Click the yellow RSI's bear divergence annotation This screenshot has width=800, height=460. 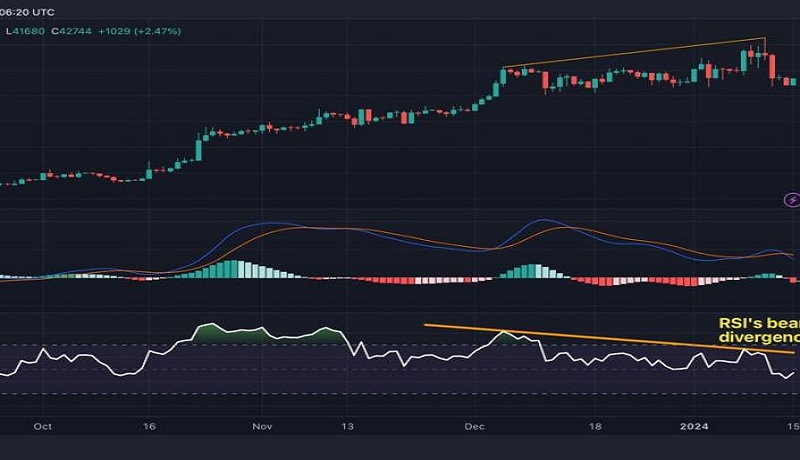pos(757,331)
